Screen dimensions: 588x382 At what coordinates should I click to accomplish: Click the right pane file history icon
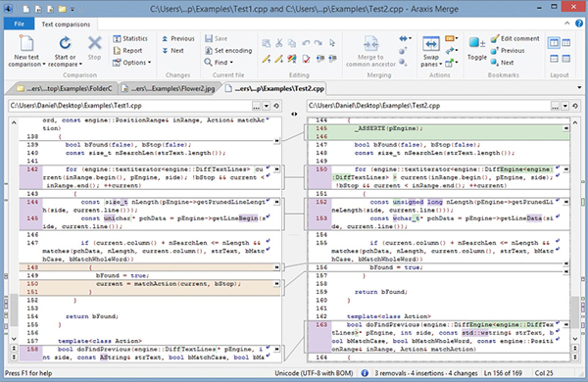tap(575, 106)
